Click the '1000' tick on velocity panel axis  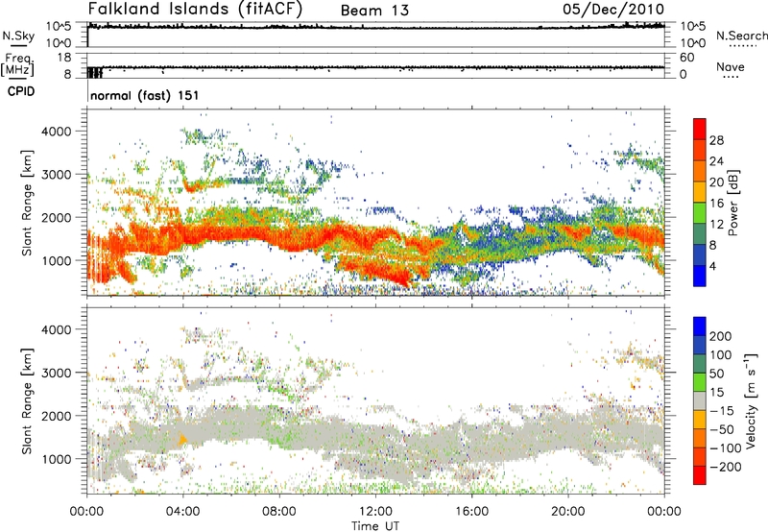(x=56, y=459)
